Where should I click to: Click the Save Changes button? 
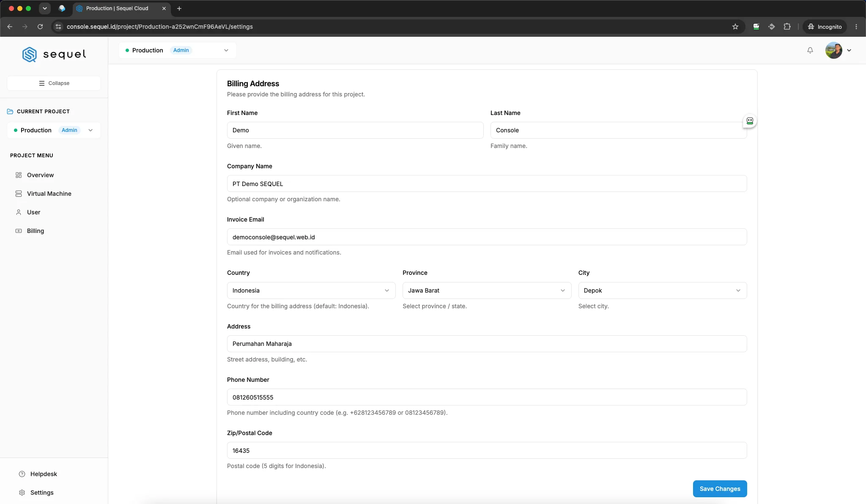point(720,489)
